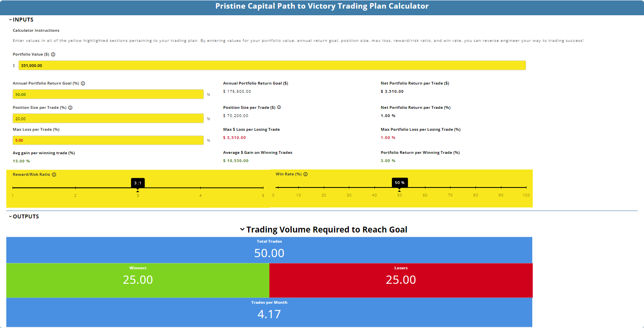Screen dimensions: 644x328
Task: Click Annual Portfolio Return Goal $ 175,500.00
Action: point(237,92)
